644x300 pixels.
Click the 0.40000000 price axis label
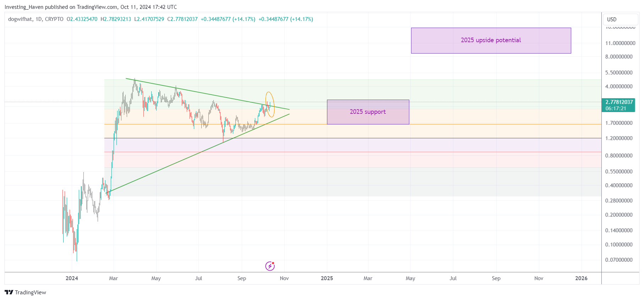(x=619, y=185)
